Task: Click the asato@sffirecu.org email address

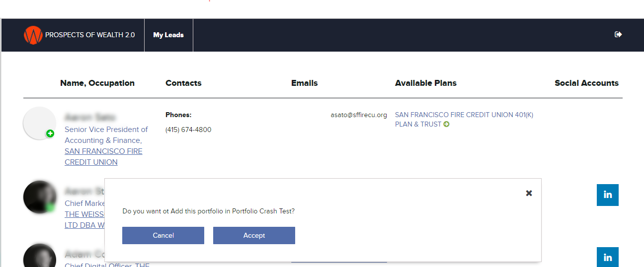Action: 359,115
